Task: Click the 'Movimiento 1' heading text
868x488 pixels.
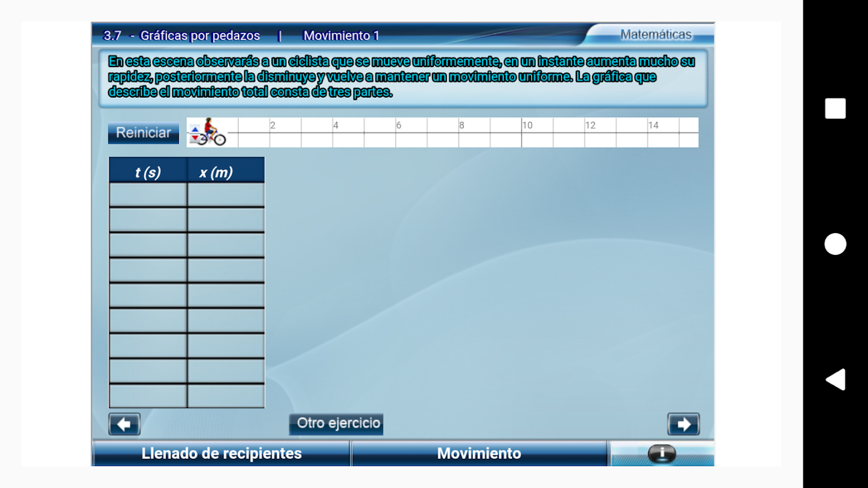Action: (341, 35)
